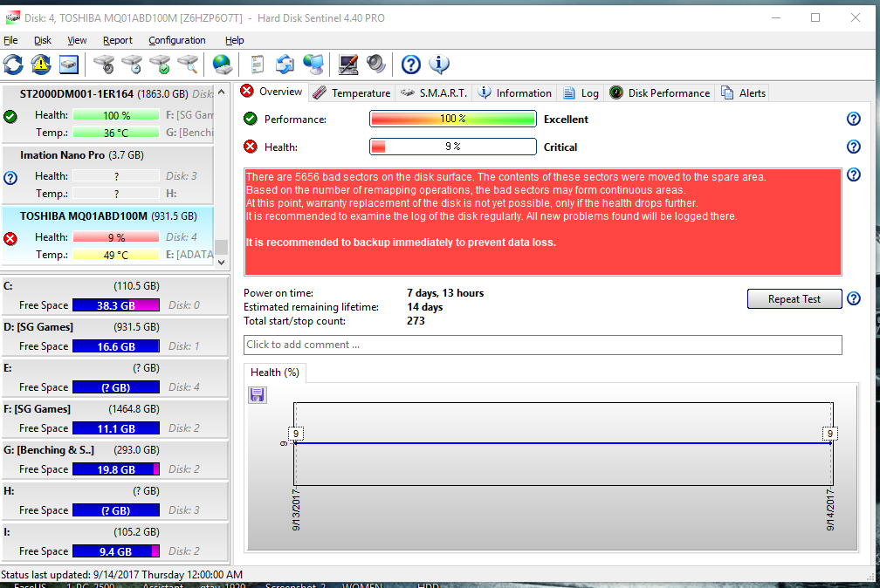Open the Report menu
The width and height of the screenshot is (880, 588).
(x=118, y=40)
